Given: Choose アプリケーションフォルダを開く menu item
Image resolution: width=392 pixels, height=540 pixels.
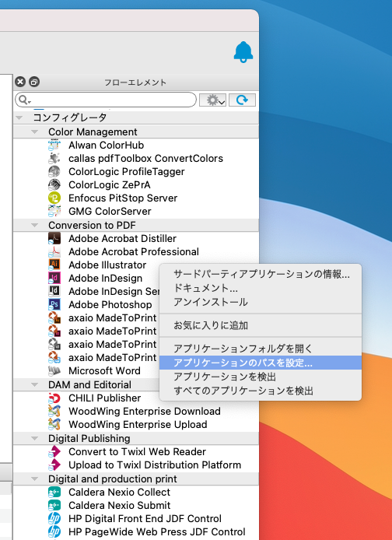Looking at the screenshot, I should (x=261, y=349).
